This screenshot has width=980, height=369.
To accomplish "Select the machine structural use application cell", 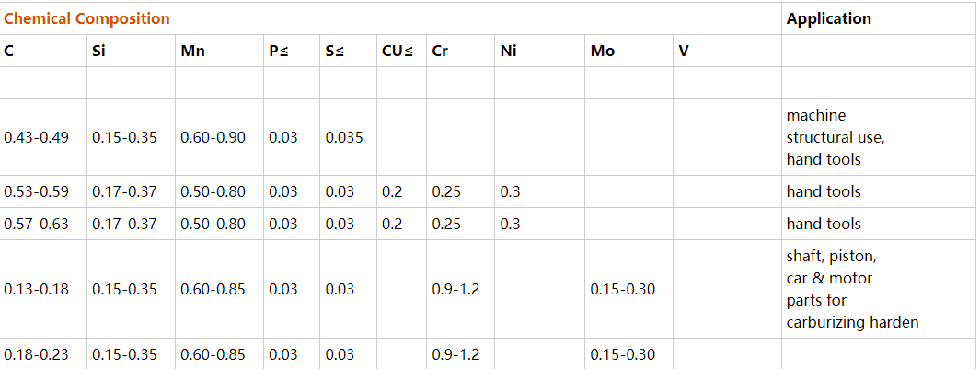I will (836, 138).
